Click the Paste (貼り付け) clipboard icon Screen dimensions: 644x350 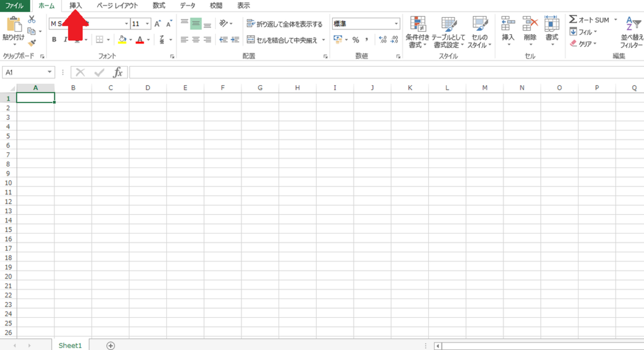click(13, 25)
